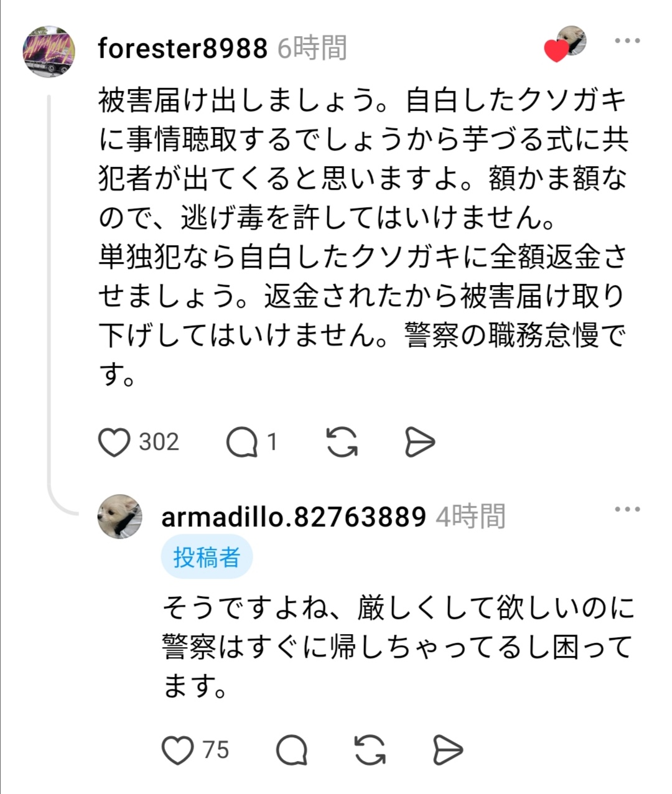This screenshot has width=672, height=794.
Task: View the 75 likes count on reply
Action: pyautogui.click(x=216, y=750)
